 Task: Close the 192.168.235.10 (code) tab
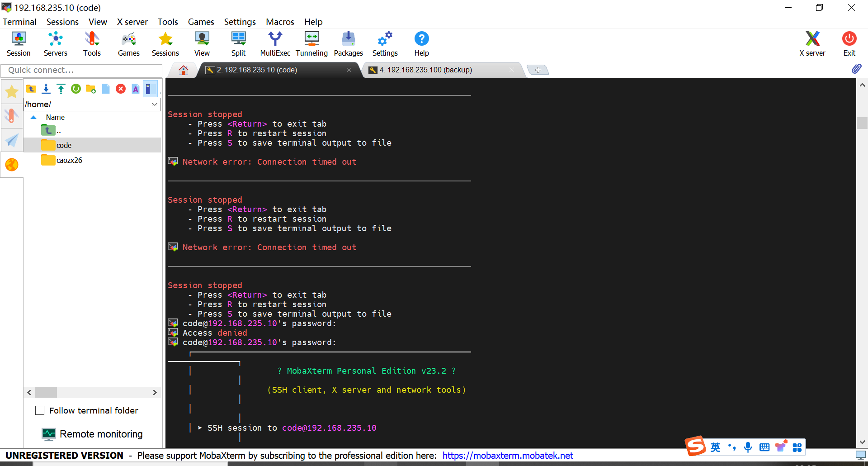coord(349,70)
